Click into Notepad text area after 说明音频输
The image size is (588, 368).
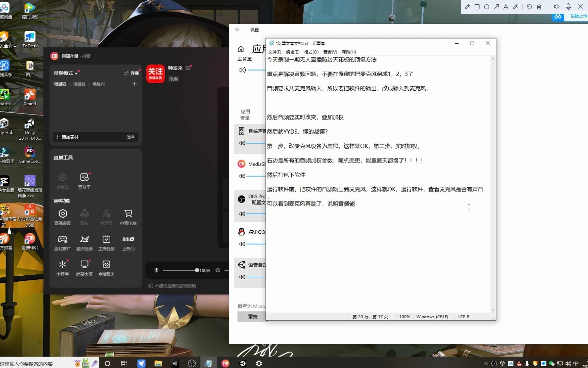click(355, 204)
